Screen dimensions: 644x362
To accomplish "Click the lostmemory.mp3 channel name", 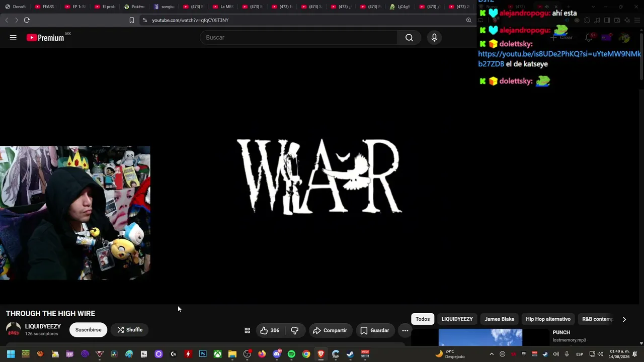I will tap(570, 340).
